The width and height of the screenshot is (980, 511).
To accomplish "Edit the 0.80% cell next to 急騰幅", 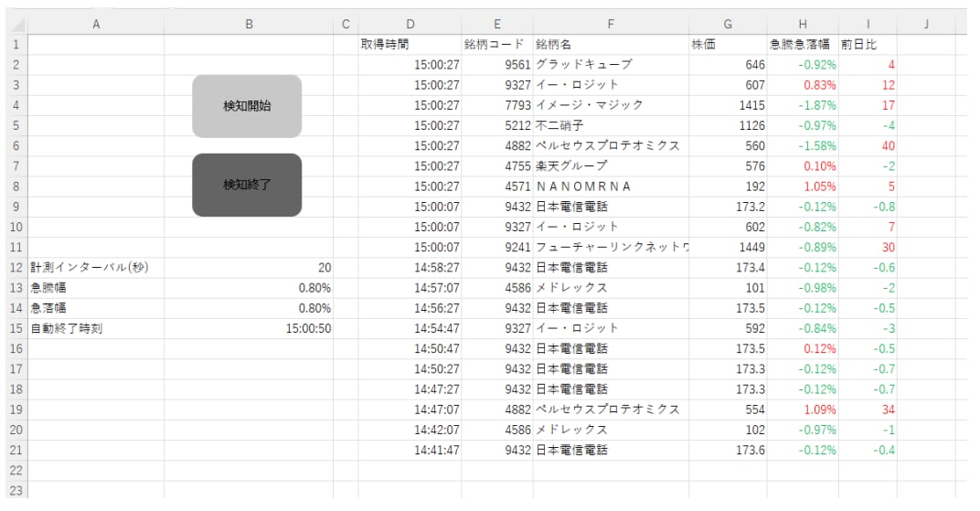I will (x=249, y=288).
